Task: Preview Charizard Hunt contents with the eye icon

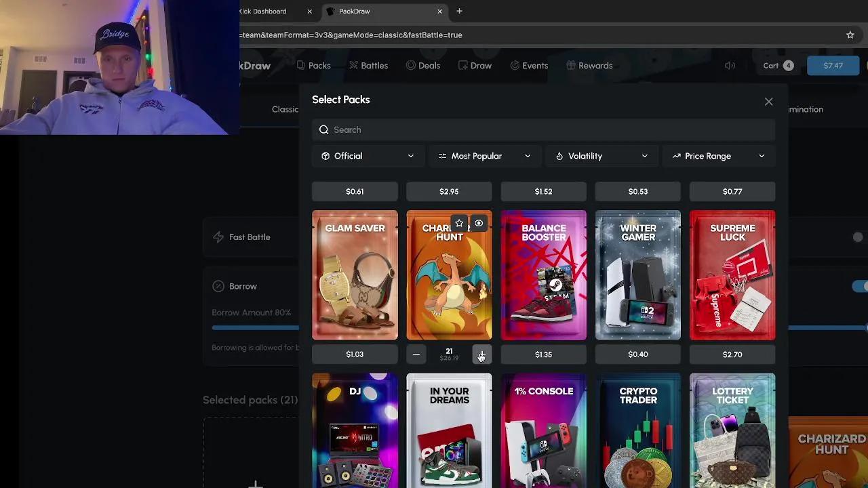Action: 479,223
